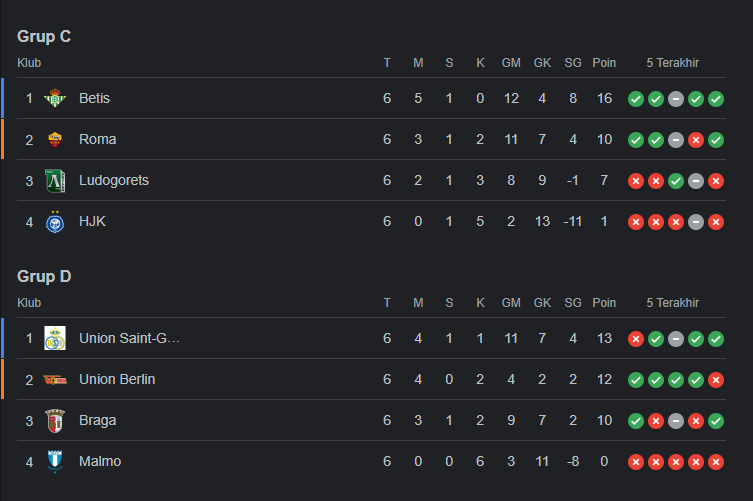Click the 5 Terakhir header in Grup D

point(672,303)
